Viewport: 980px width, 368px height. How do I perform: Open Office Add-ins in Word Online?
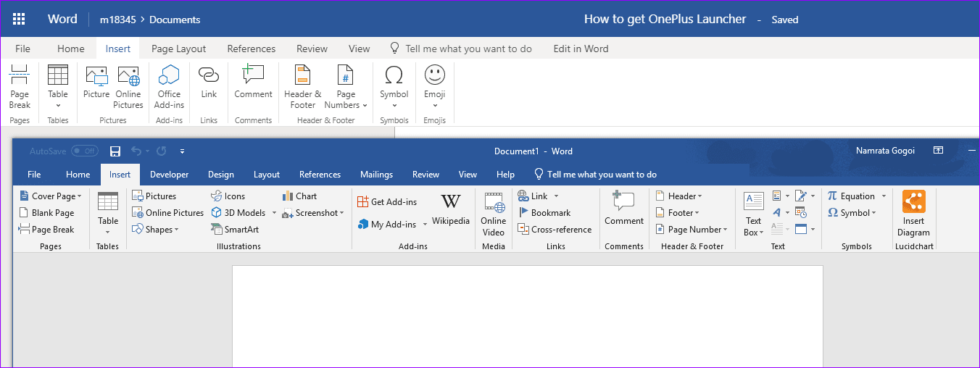pos(169,87)
